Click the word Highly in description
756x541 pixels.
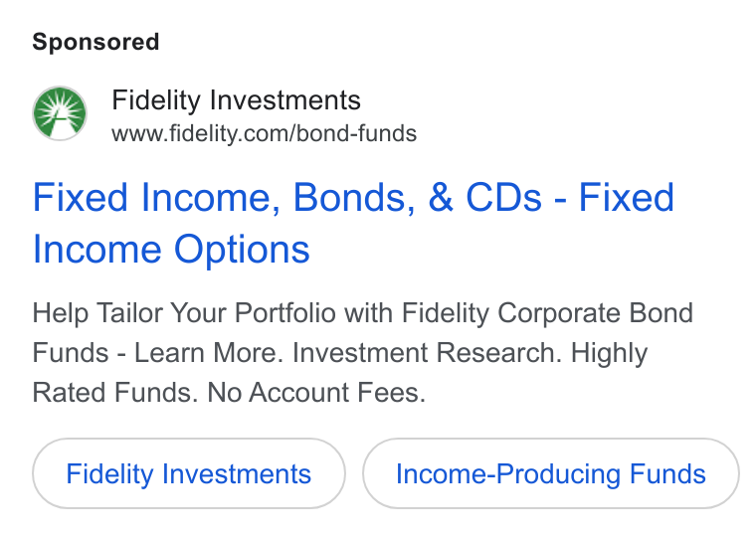pos(610,353)
